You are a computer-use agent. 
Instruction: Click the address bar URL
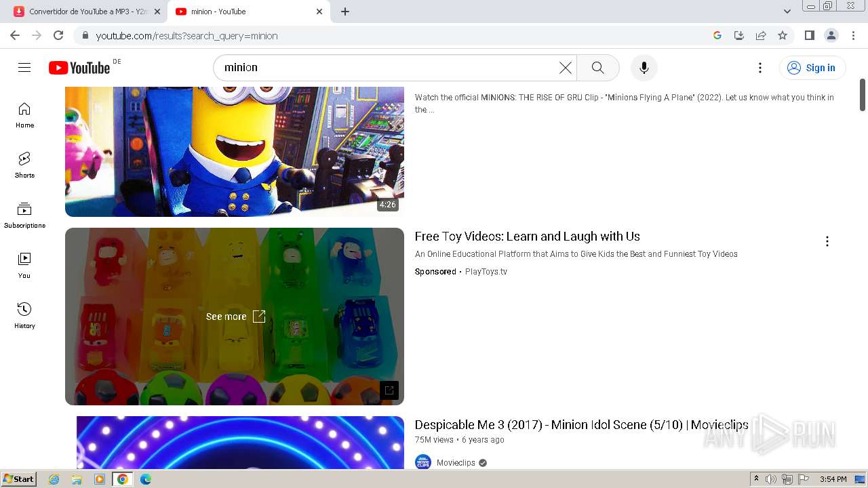coord(187,36)
